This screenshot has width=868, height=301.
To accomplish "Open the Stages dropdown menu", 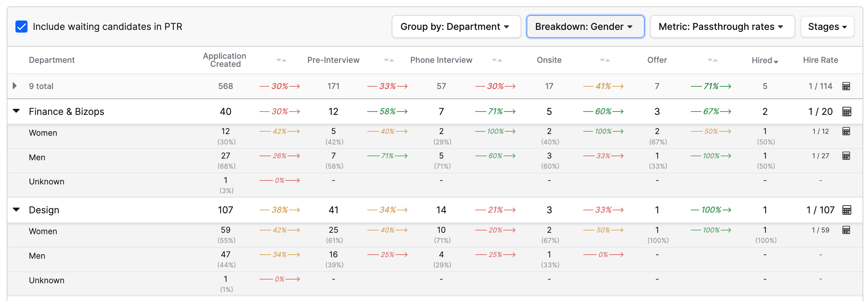I will [x=827, y=27].
